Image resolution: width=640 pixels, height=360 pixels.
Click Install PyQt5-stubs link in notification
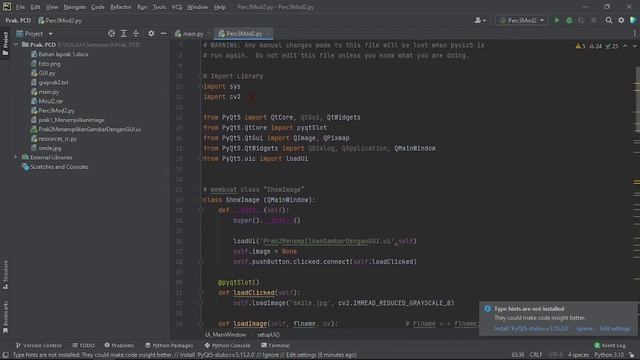[531, 329]
